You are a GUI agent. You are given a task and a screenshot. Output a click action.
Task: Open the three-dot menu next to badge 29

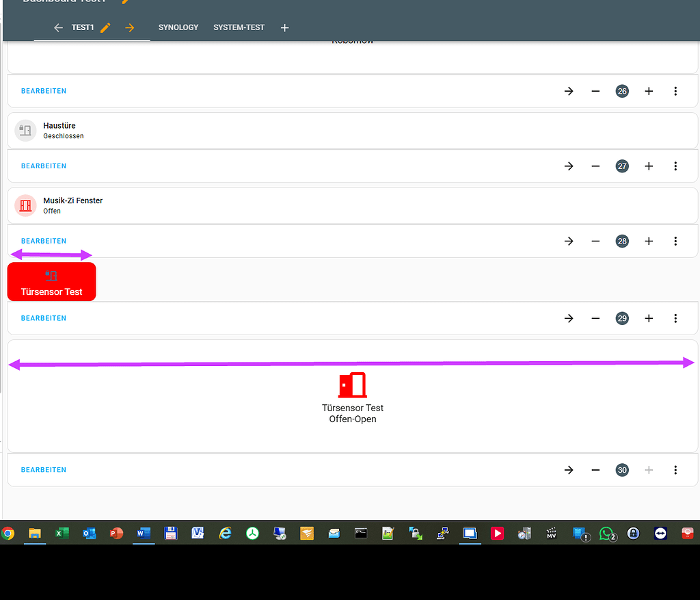pos(675,318)
